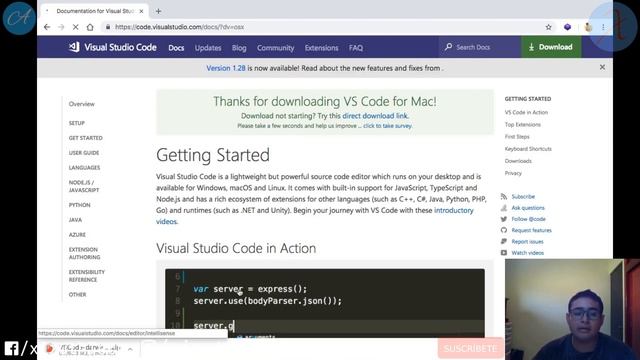Image resolution: width=640 pixels, height=360 pixels.
Task: Open the FAQ menu item
Action: (356, 48)
